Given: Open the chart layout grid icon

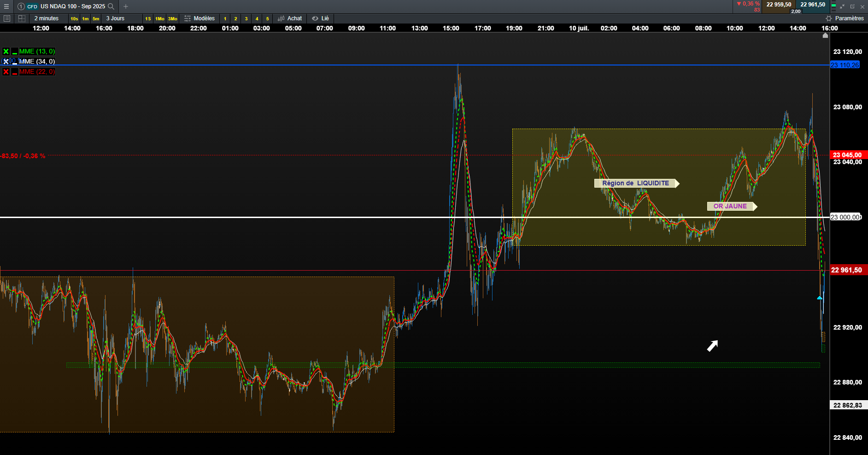Looking at the screenshot, I should click(22, 18).
